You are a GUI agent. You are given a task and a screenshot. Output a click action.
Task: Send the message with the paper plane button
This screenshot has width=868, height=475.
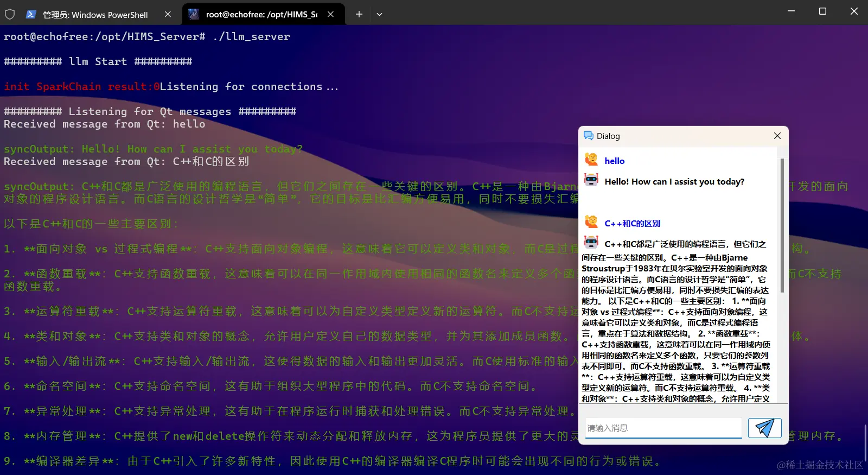pyautogui.click(x=764, y=428)
